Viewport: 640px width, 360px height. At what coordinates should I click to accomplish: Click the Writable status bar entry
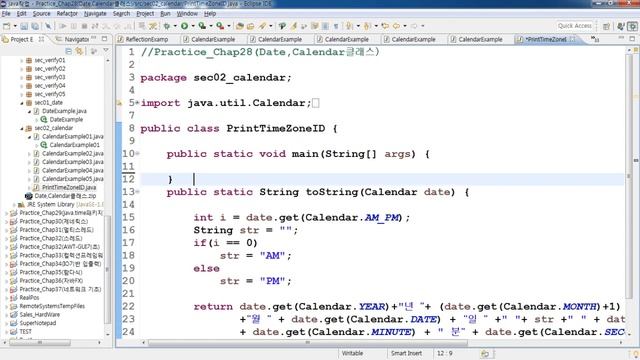point(353,353)
